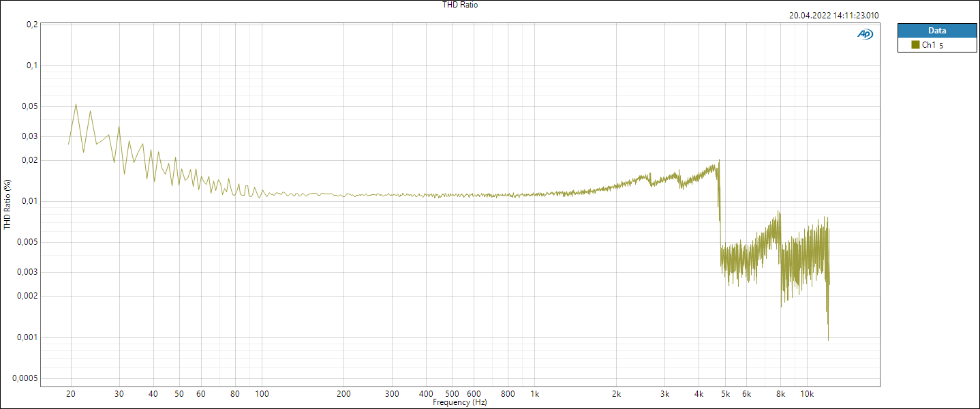Click the 0,2 tick on vertical axis
Image resolution: width=980 pixels, height=409 pixels.
tap(31, 25)
